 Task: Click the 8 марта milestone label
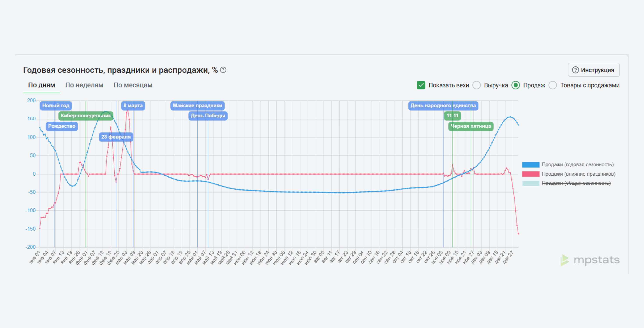[133, 106]
